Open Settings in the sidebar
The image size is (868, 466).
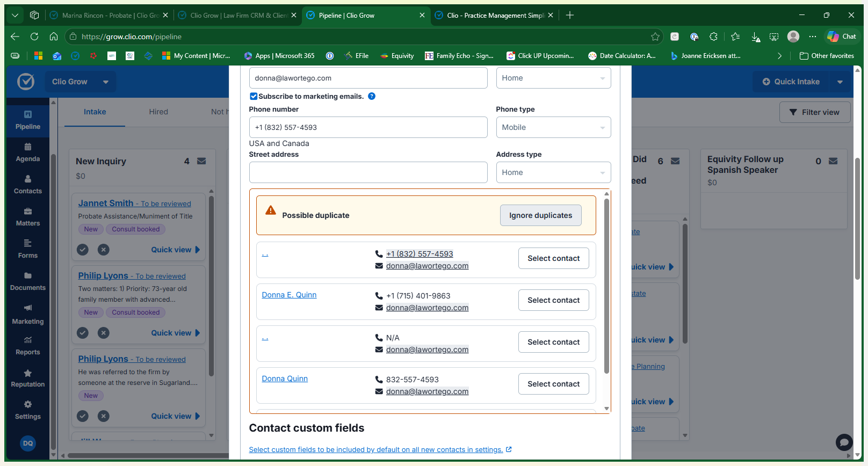click(x=28, y=411)
